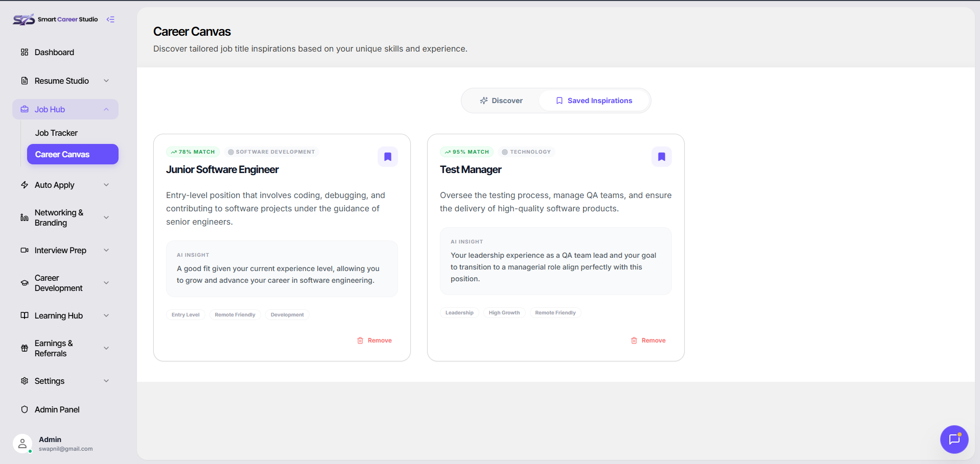
Task: Click the Smart Career Studio logo
Action: tap(55, 19)
